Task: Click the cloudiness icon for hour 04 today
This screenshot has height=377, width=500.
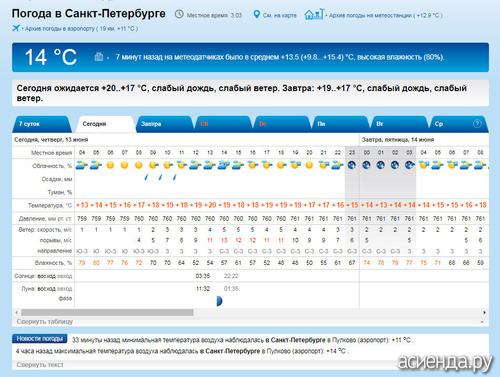Action: [82, 165]
